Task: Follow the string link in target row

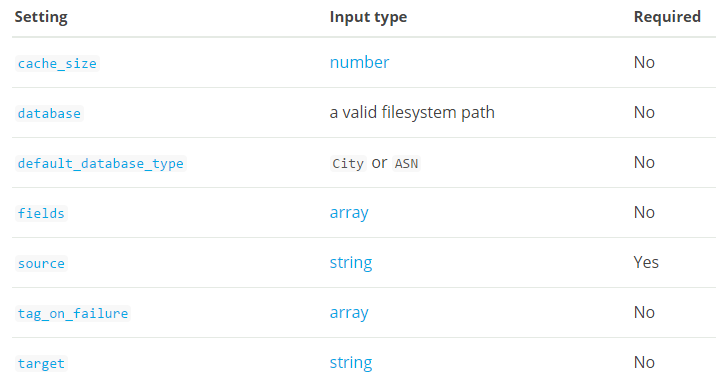Action: coord(351,363)
